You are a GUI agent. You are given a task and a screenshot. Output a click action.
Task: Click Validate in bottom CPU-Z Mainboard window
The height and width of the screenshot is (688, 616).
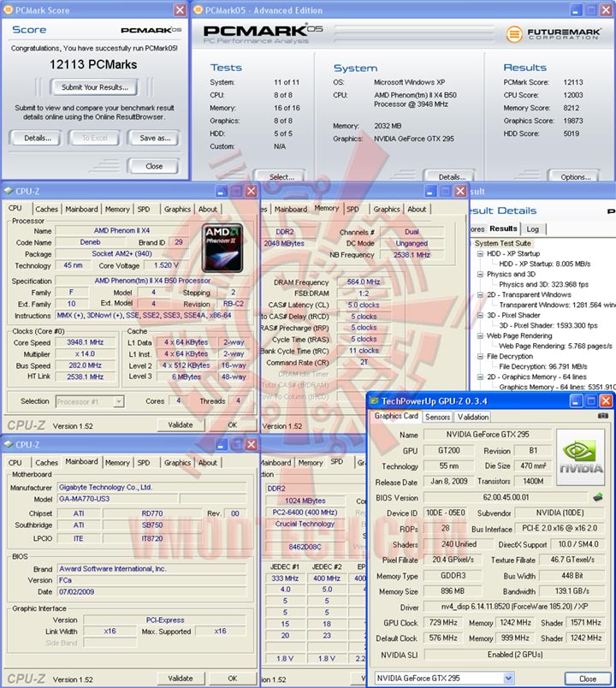(181, 679)
